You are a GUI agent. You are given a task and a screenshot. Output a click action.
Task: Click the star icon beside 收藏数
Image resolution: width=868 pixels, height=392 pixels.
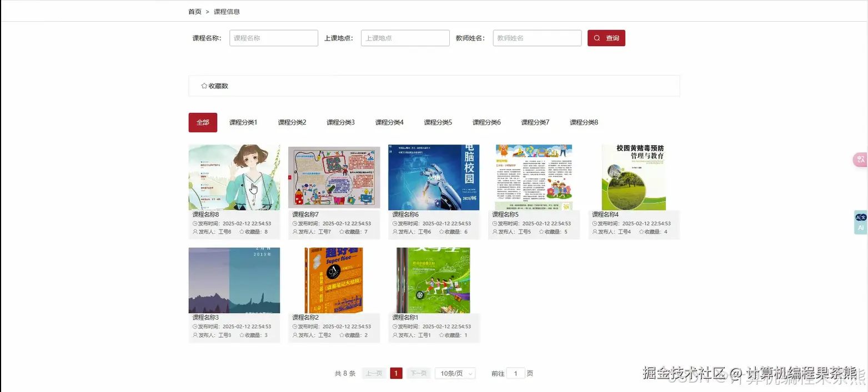coord(204,86)
